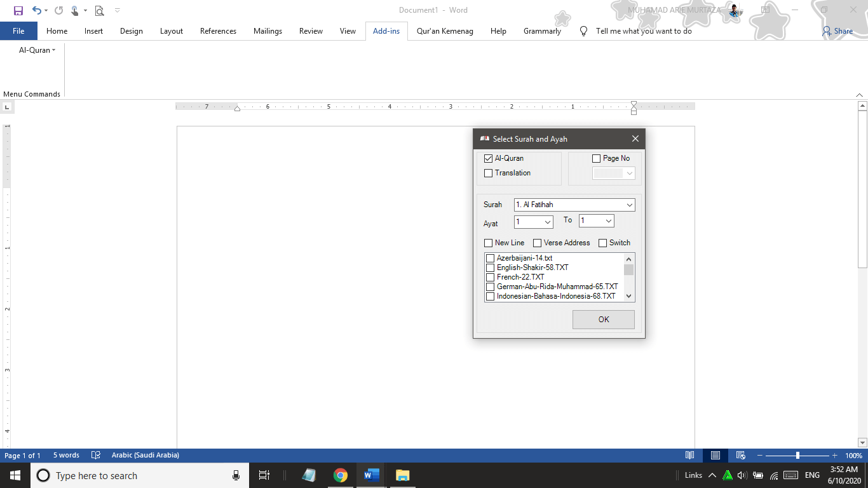This screenshot has height=488, width=868.
Task: Switch to Read Mode view in status bar
Action: [689, 456]
